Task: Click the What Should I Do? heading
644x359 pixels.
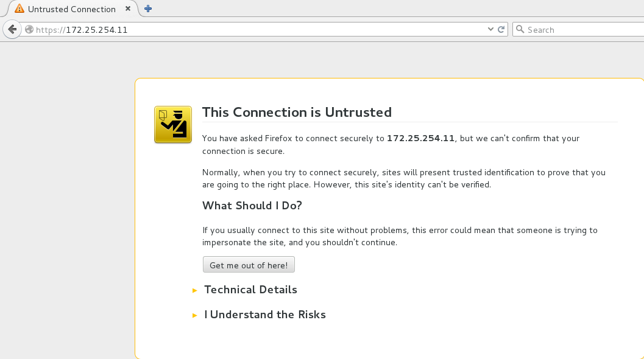Action: click(252, 206)
